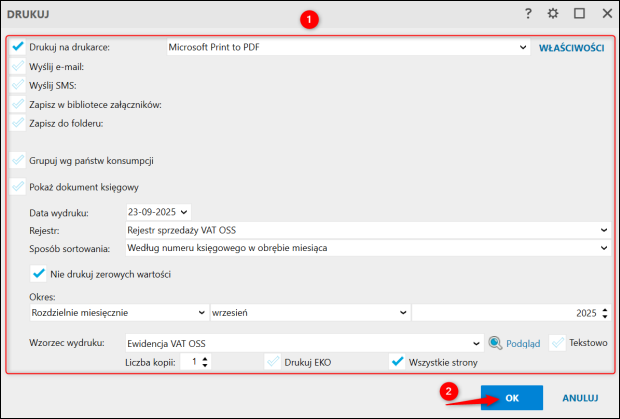Viewport: 620px width, 419px height.
Task: Enable Grupuj wg państw konsumpcji
Action: click(17, 160)
